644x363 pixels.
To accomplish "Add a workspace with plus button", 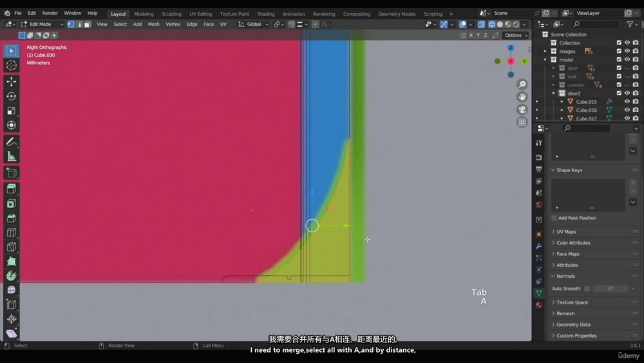I will (451, 14).
